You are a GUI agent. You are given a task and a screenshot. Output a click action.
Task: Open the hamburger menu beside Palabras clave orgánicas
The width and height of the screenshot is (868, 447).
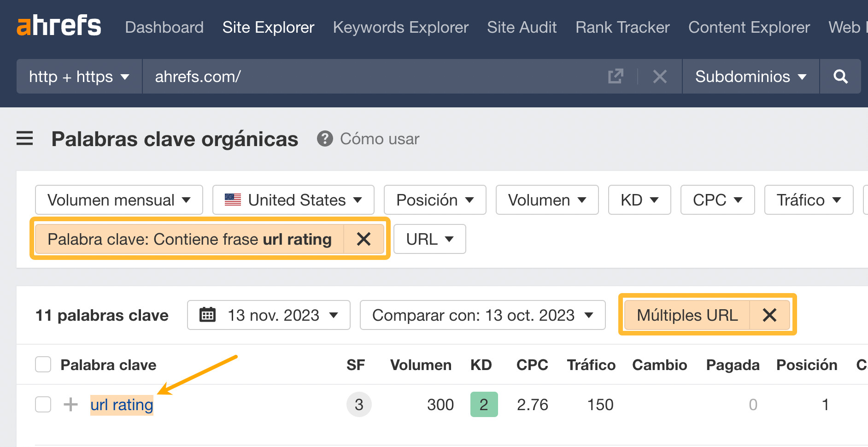point(24,139)
